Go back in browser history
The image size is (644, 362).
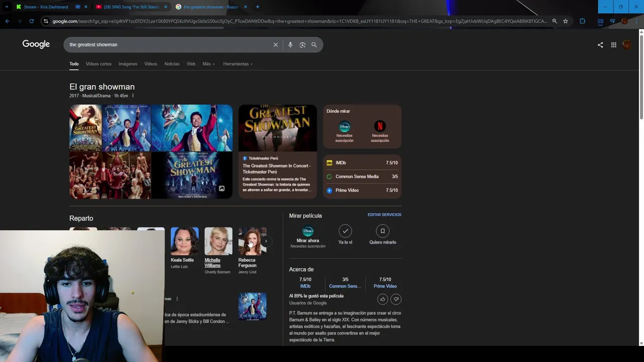pyautogui.click(x=7, y=21)
